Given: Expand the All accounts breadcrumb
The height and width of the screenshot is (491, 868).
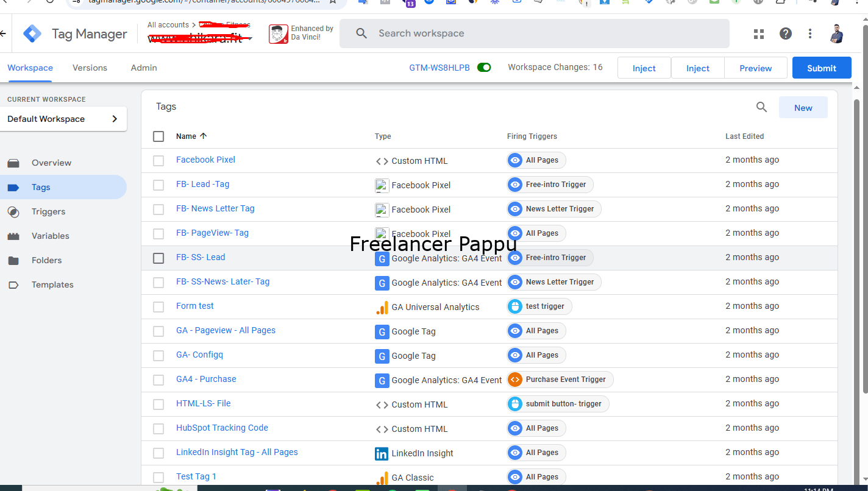Looking at the screenshot, I should [168, 25].
